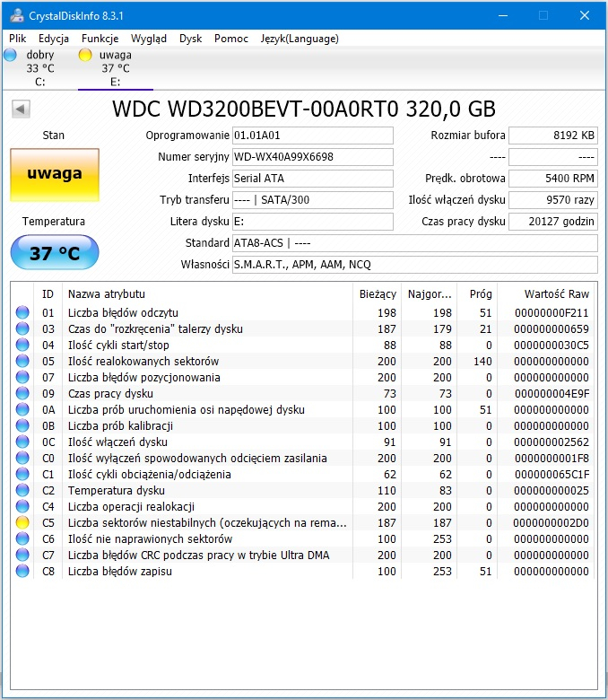Image resolution: width=608 pixels, height=700 pixels.
Task: Click the blue status icon for attribute 03
Action: click(22, 328)
